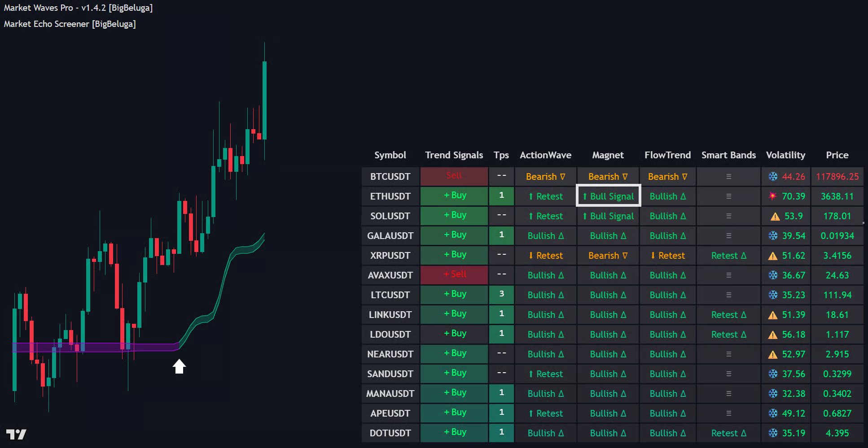Image resolution: width=868 pixels, height=448 pixels.
Task: Click the Volatility column header
Action: pos(785,155)
